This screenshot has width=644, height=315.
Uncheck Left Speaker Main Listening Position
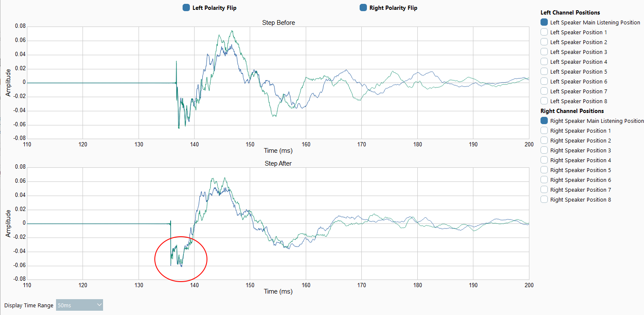[544, 22]
